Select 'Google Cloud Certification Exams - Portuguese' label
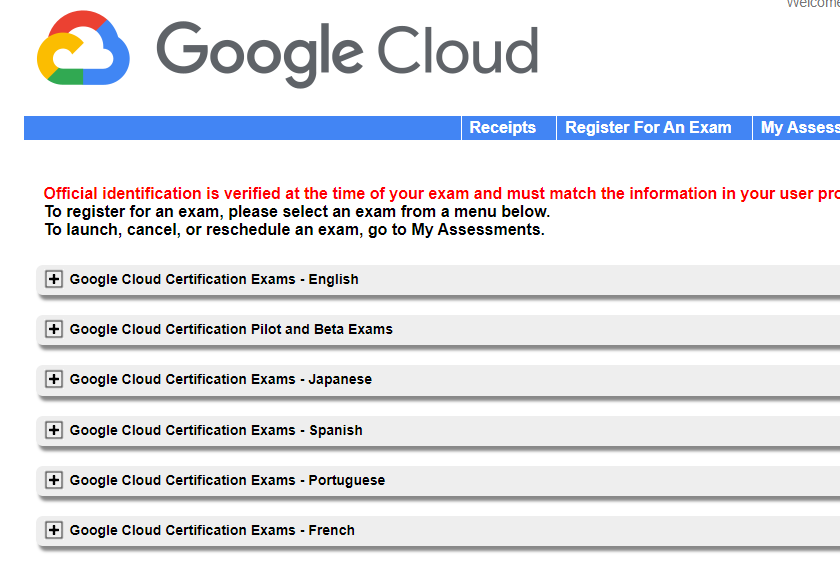 point(227,480)
